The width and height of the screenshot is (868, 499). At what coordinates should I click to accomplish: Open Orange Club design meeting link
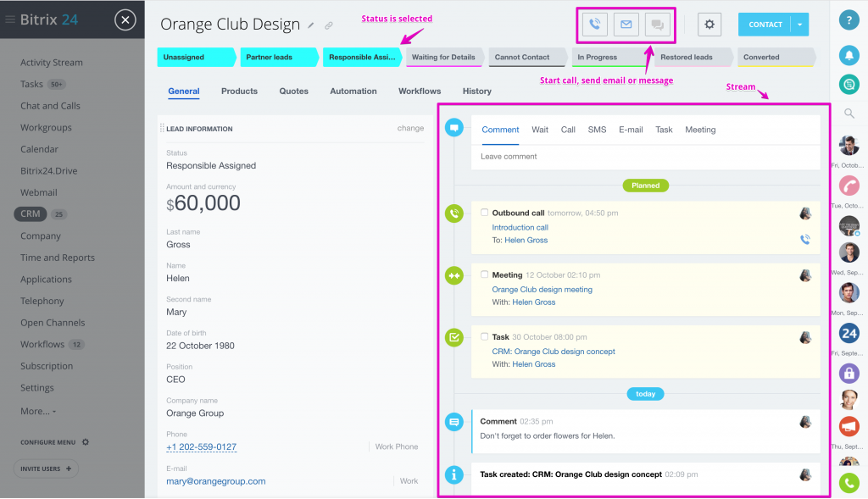tap(542, 290)
